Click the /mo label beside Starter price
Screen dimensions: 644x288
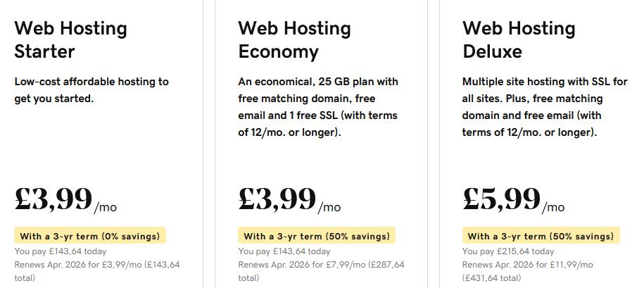pos(105,207)
